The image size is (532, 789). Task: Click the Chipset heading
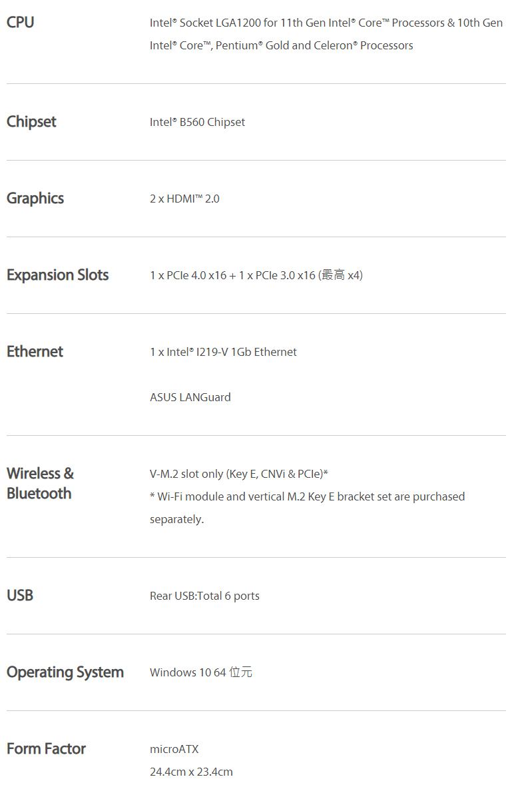[x=31, y=122]
